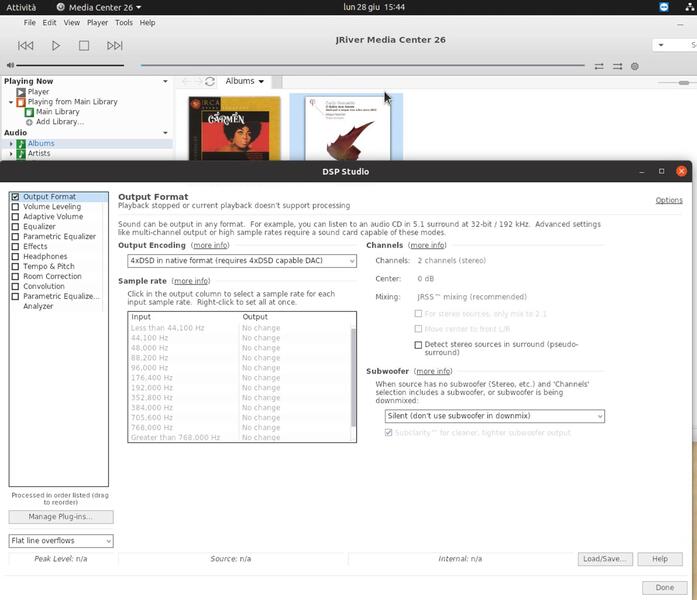Click the Play button in the transport bar
Image resolution: width=697 pixels, height=600 pixels.
coord(56,45)
